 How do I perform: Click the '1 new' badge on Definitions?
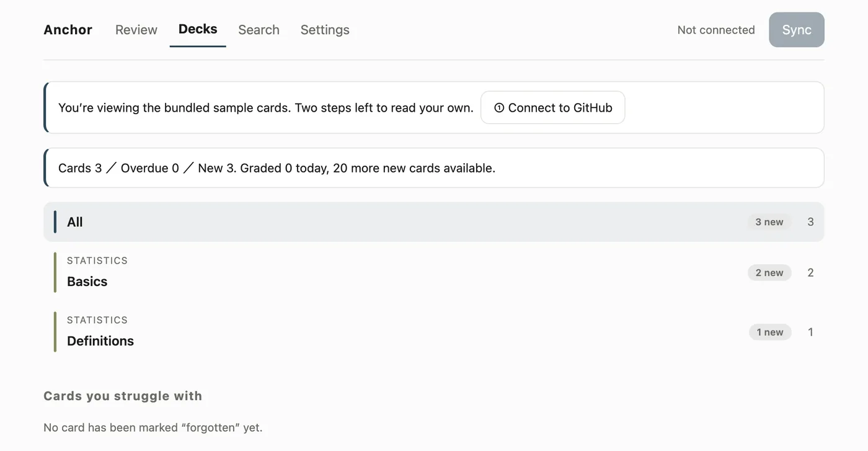(769, 333)
